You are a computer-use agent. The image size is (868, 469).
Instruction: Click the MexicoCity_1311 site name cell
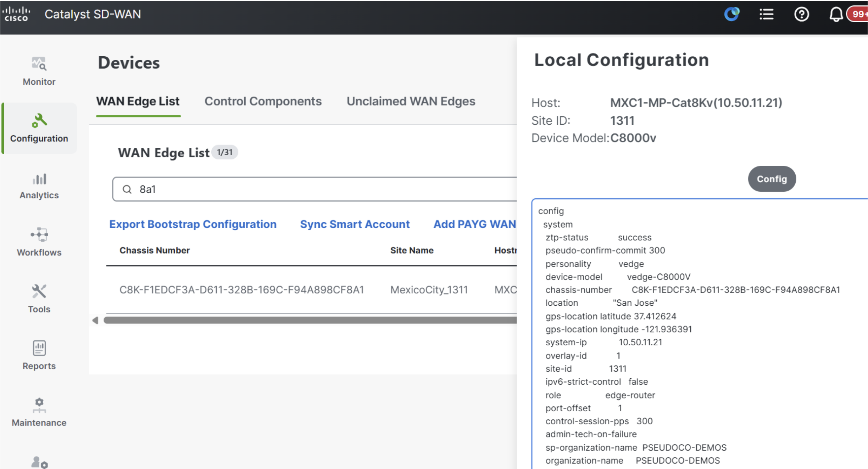429,290
